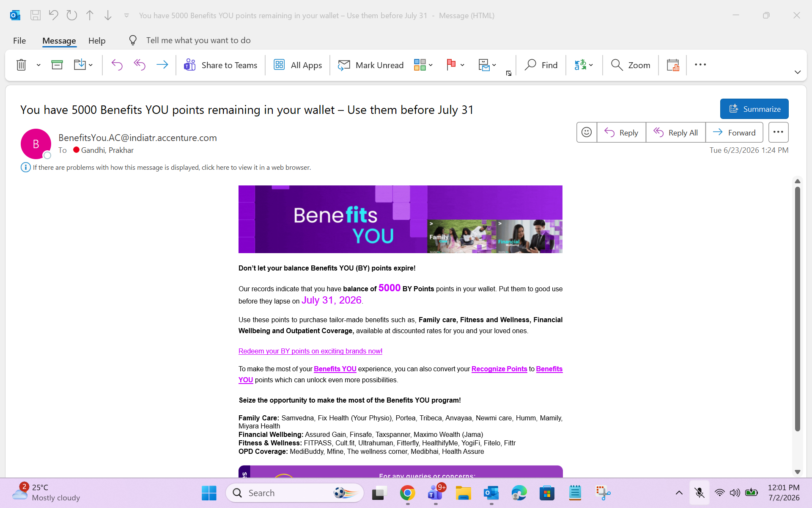Screen dimensions: 812x508
Task: Open the Rules and actions icon
Action: click(484, 65)
